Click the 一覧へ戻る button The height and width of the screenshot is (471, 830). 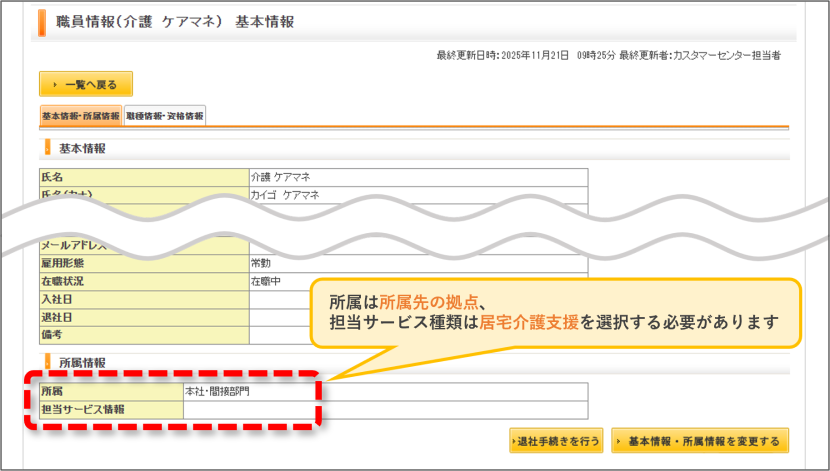[x=86, y=84]
